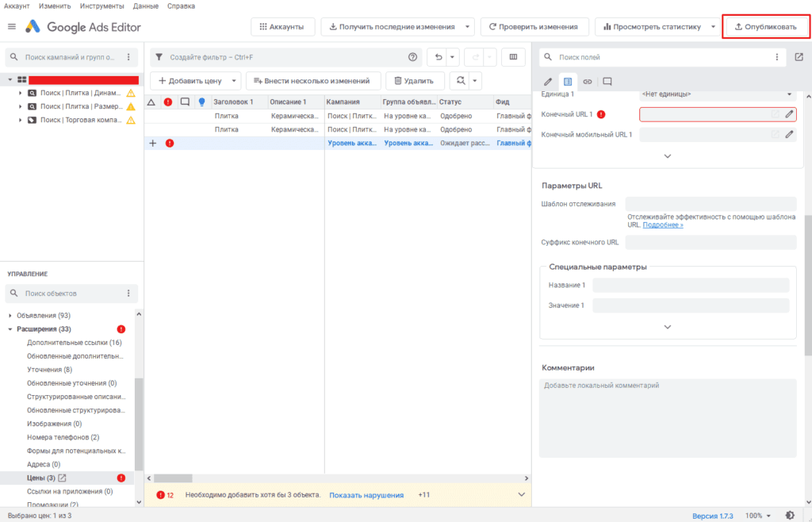The width and height of the screenshot is (812, 522).
Task: Open the Справка menu
Action: pos(182,6)
